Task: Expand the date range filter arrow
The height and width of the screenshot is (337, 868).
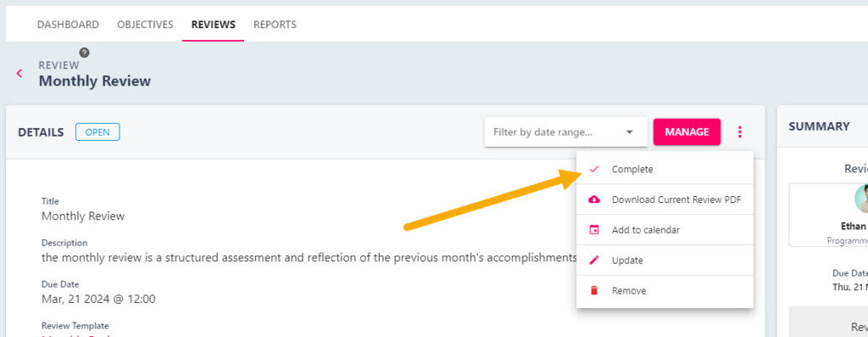Action: coord(629,132)
